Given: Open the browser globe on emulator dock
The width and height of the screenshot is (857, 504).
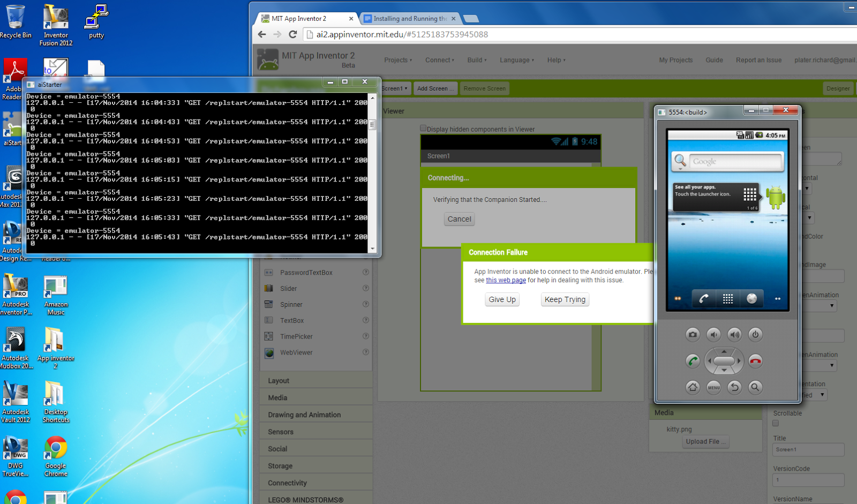Looking at the screenshot, I should [751, 298].
